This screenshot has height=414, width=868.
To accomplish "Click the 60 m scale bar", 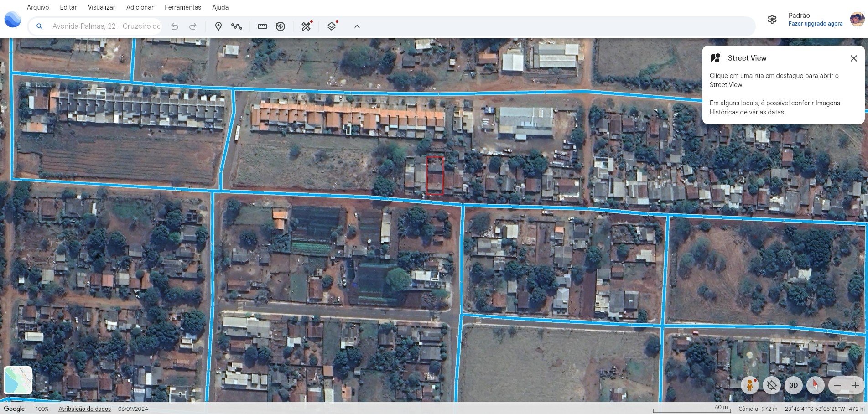I will coord(692,408).
